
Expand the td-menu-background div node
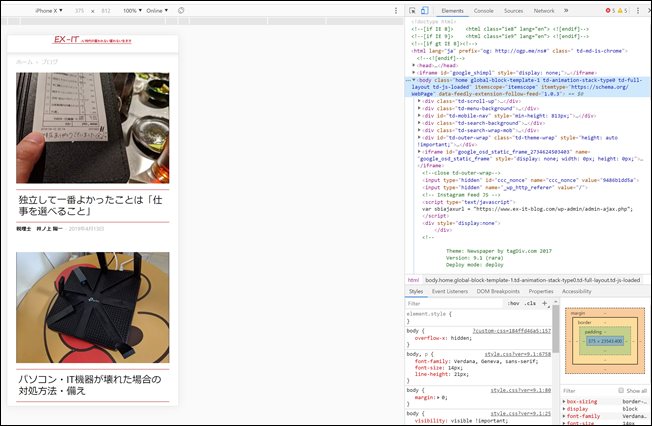[x=419, y=108]
